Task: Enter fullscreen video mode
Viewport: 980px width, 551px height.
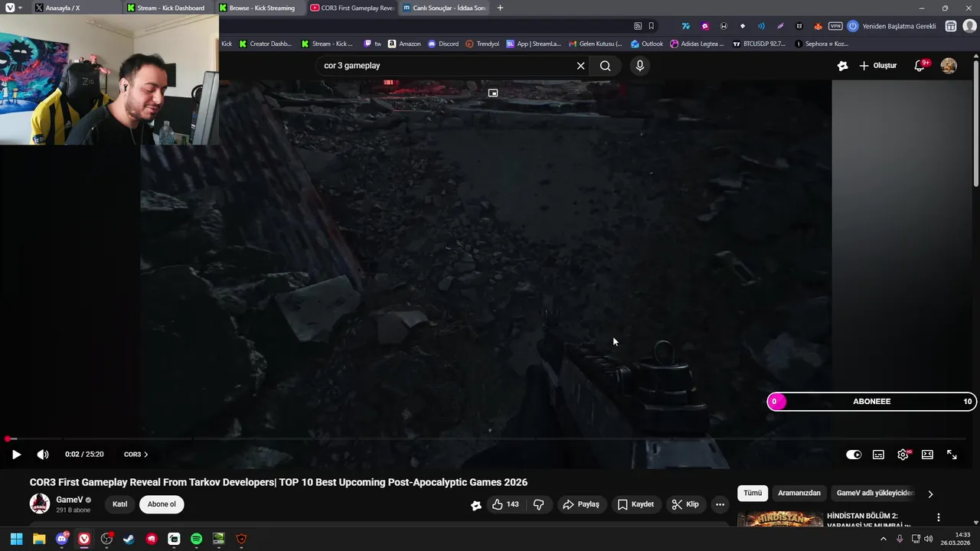Action: tap(952, 455)
